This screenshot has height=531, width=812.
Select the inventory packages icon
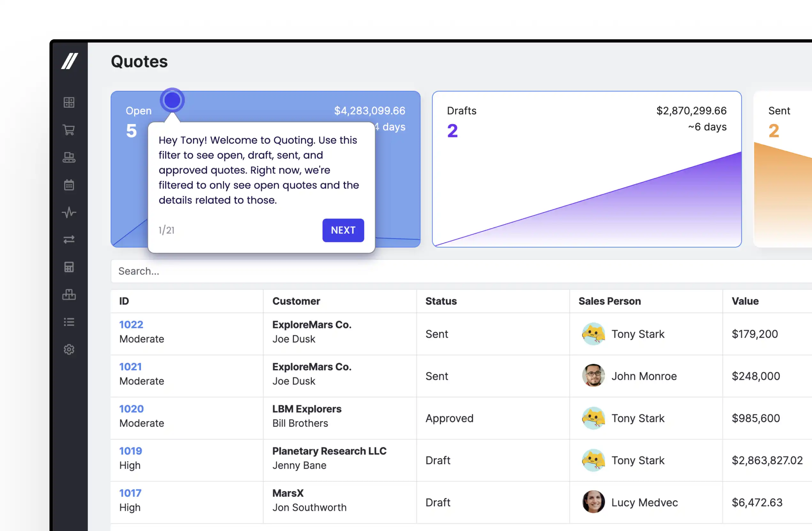click(69, 295)
